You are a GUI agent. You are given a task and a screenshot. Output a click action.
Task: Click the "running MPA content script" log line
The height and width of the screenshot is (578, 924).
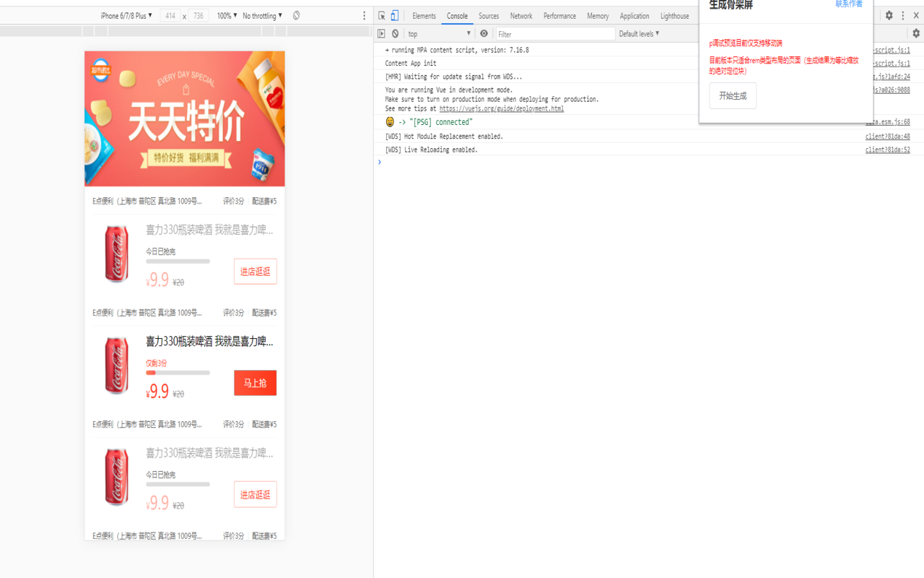tap(457, 51)
